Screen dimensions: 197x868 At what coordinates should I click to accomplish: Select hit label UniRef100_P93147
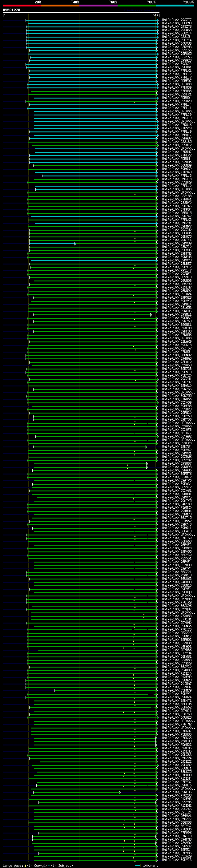pos(177,271)
